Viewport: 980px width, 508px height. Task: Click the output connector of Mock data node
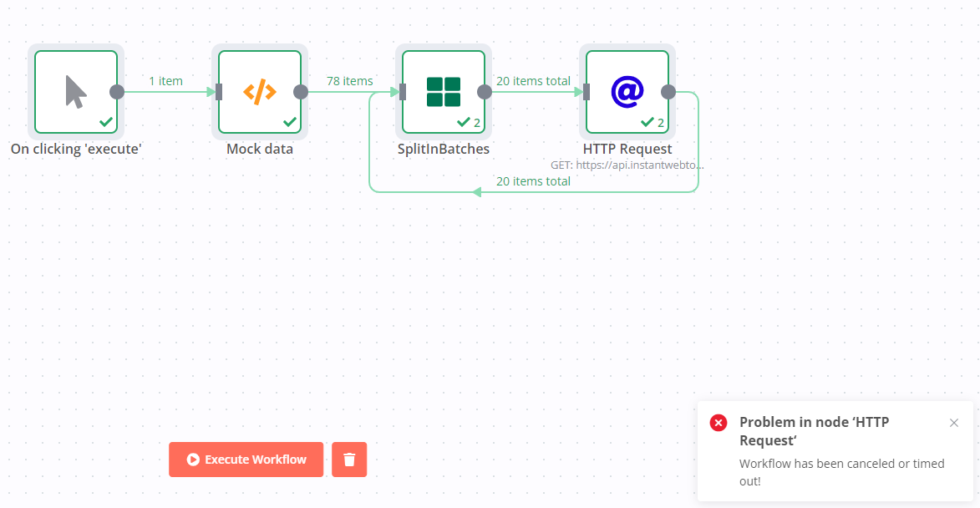[x=301, y=92]
